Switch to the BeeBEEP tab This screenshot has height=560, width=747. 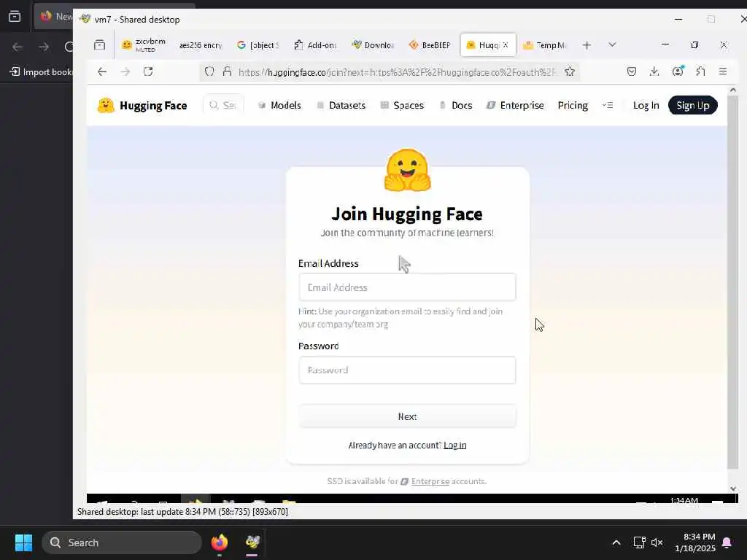tap(430, 45)
